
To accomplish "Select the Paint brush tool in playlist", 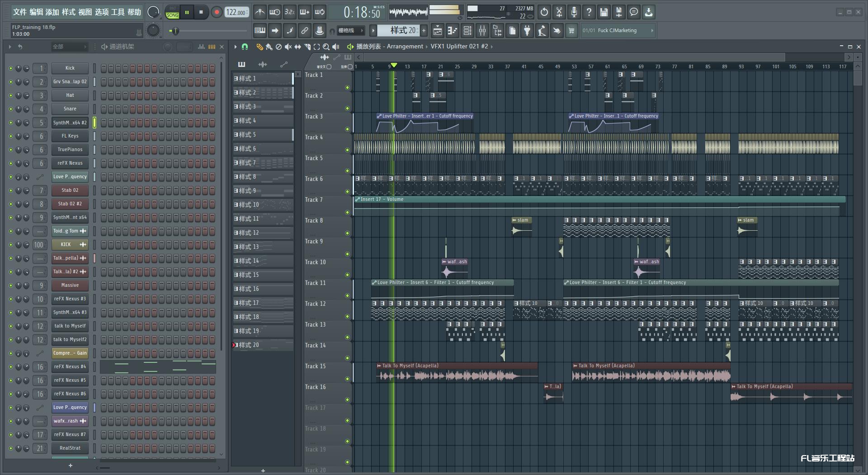I will [x=269, y=47].
